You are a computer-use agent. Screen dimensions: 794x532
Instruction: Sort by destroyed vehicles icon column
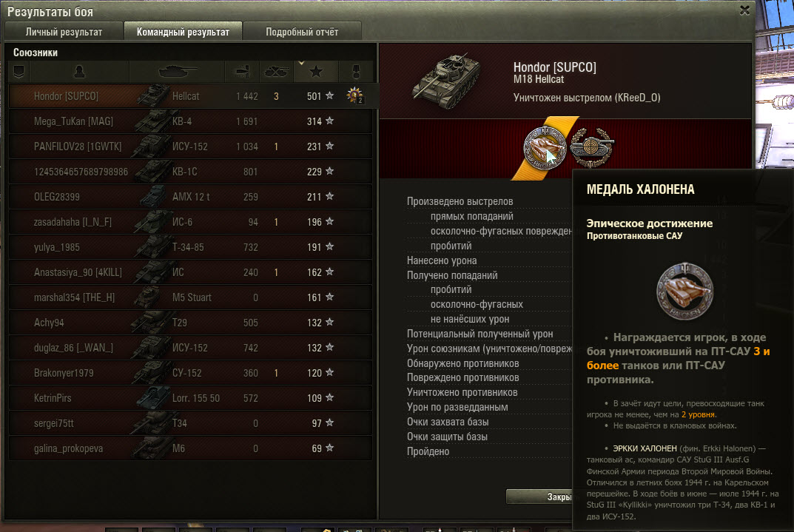click(276, 72)
